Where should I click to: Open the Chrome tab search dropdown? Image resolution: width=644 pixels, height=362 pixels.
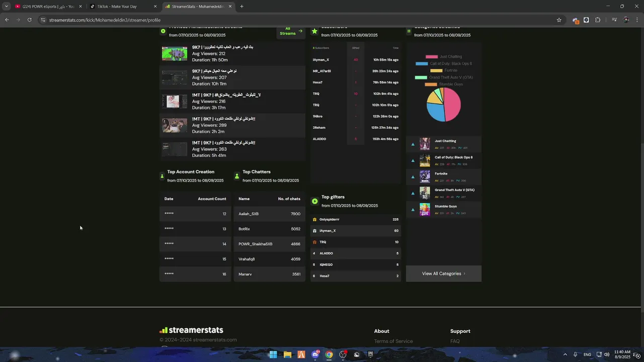[7, 7]
